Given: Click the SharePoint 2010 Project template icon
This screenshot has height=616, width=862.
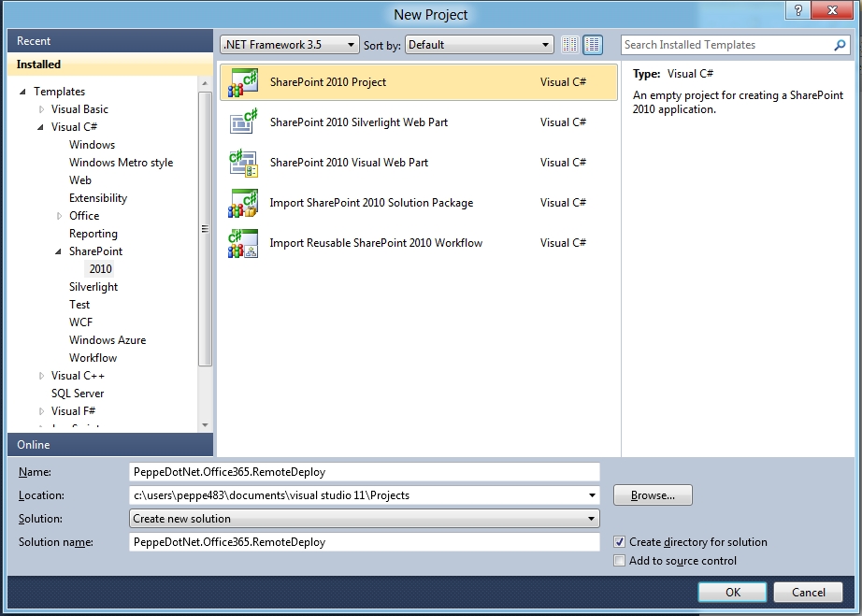Looking at the screenshot, I should tap(243, 82).
